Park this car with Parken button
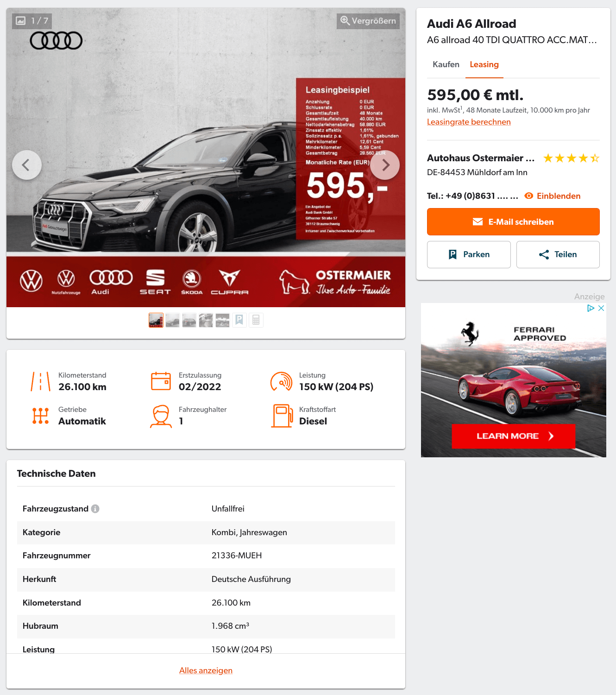This screenshot has height=695, width=616. pos(469,254)
